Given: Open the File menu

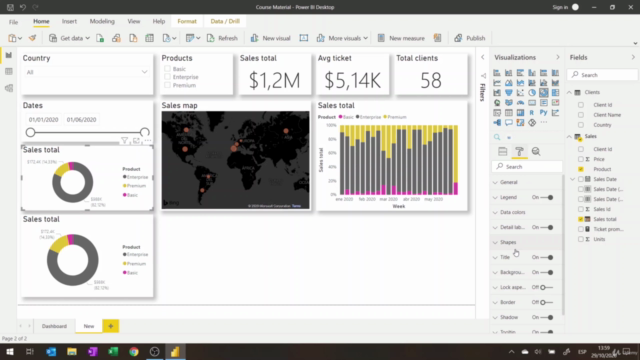Looking at the screenshot, I should (x=13, y=22).
